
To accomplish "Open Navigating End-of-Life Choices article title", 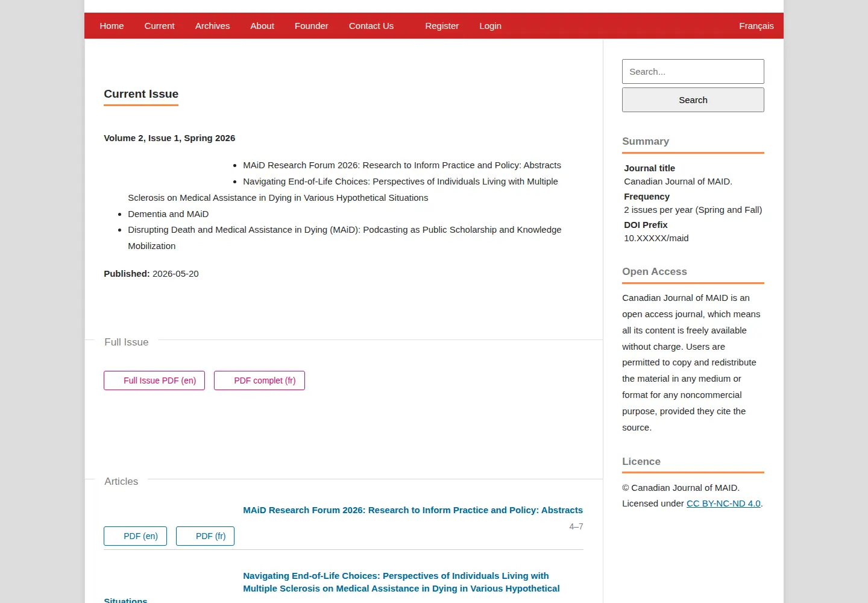I will click(x=401, y=582).
